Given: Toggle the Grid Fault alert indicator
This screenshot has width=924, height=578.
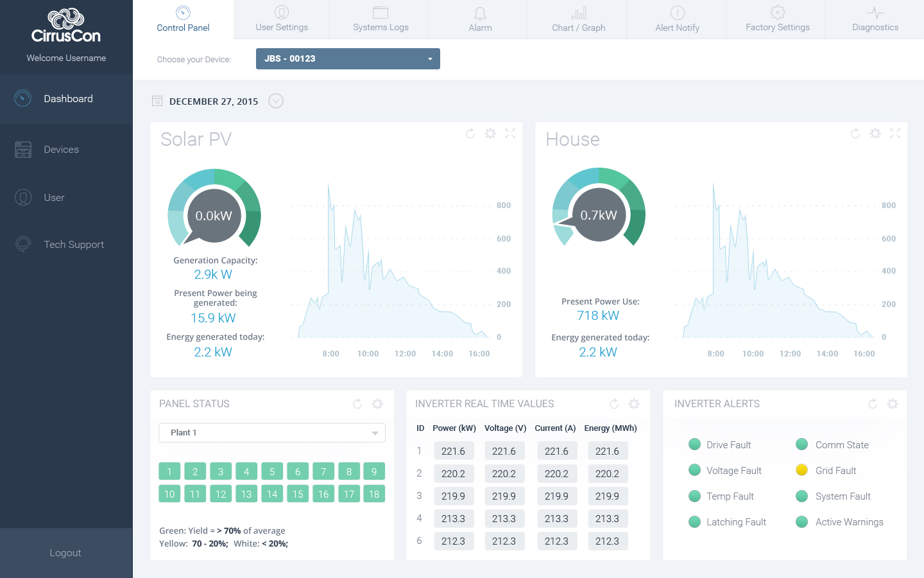Looking at the screenshot, I should 801,470.
